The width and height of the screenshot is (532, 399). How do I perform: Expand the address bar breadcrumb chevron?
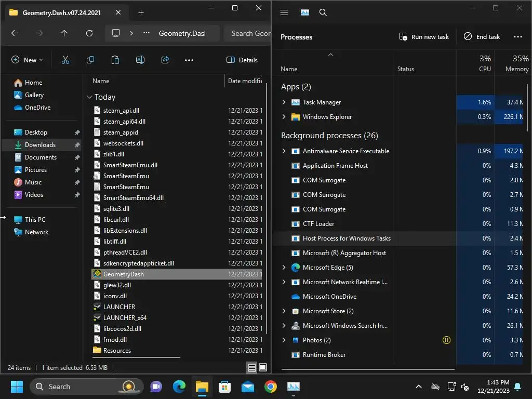pos(131,33)
